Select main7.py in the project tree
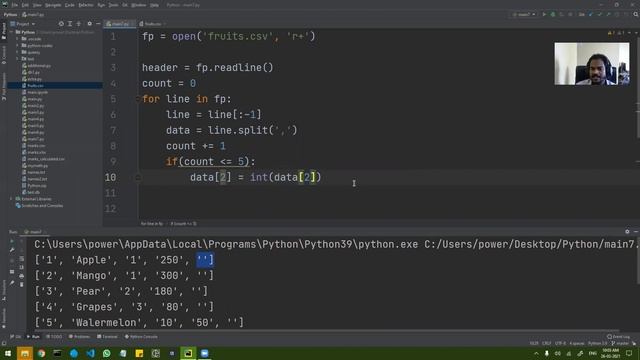The width and height of the screenshot is (640, 360). pyautogui.click(x=35, y=139)
